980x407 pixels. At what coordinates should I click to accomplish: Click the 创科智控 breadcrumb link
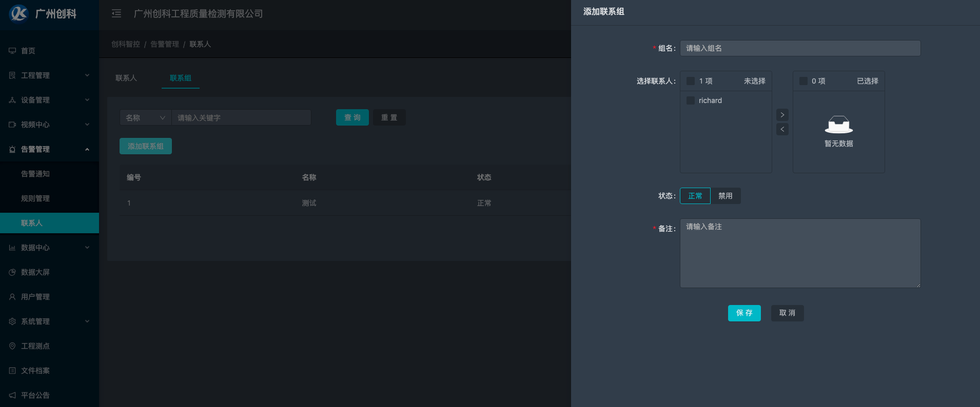point(126,44)
